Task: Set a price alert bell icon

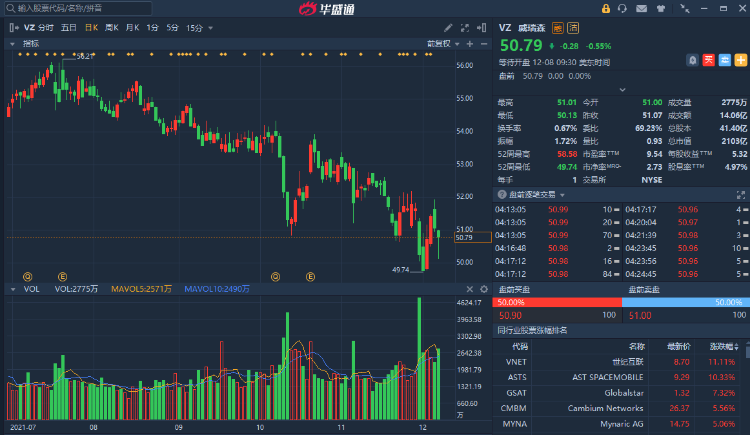Action: click(x=692, y=60)
